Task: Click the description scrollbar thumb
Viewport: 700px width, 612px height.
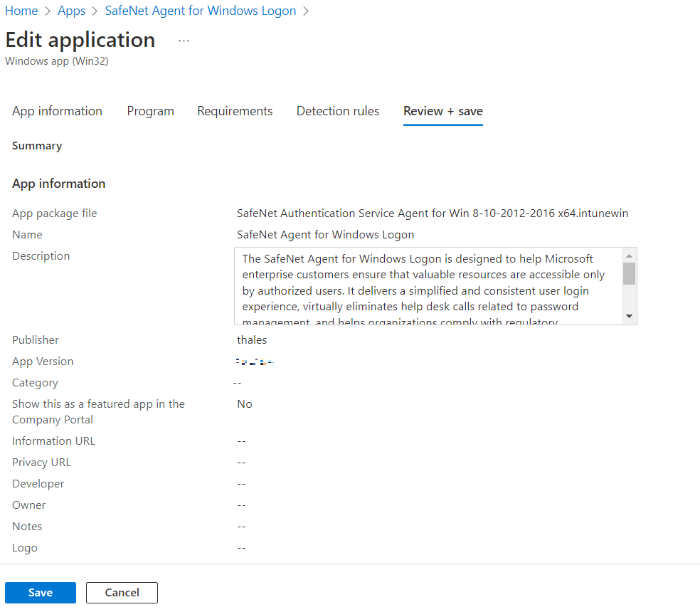Action: 629,273
